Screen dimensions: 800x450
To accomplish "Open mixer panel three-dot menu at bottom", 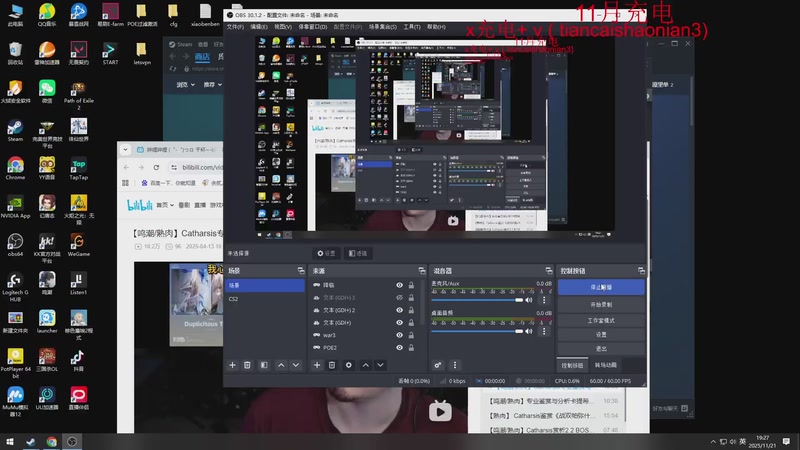I will click(455, 365).
